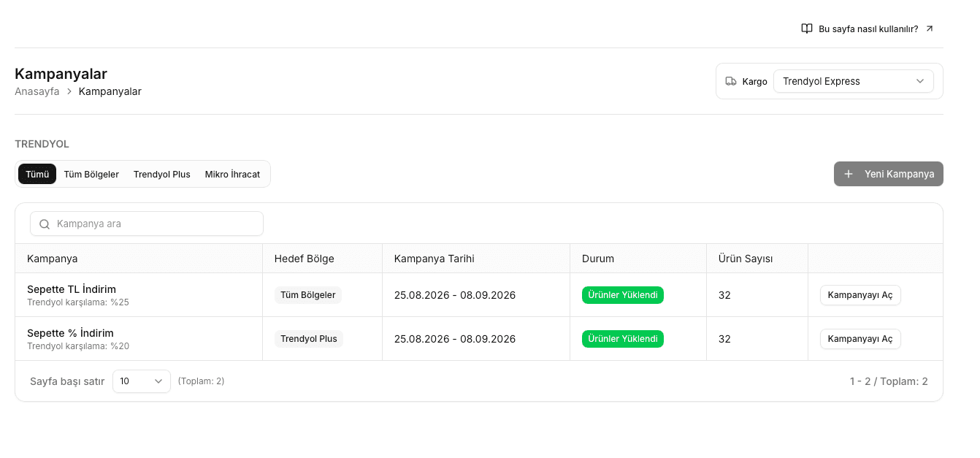Screen dimensions: 980x458
Task: Open the Trendyol Express cargo dropdown
Action: [853, 81]
